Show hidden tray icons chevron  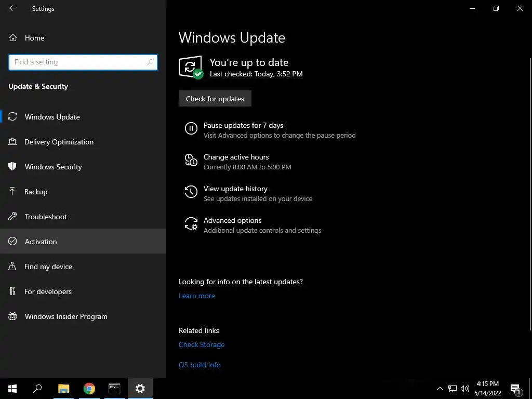440,389
